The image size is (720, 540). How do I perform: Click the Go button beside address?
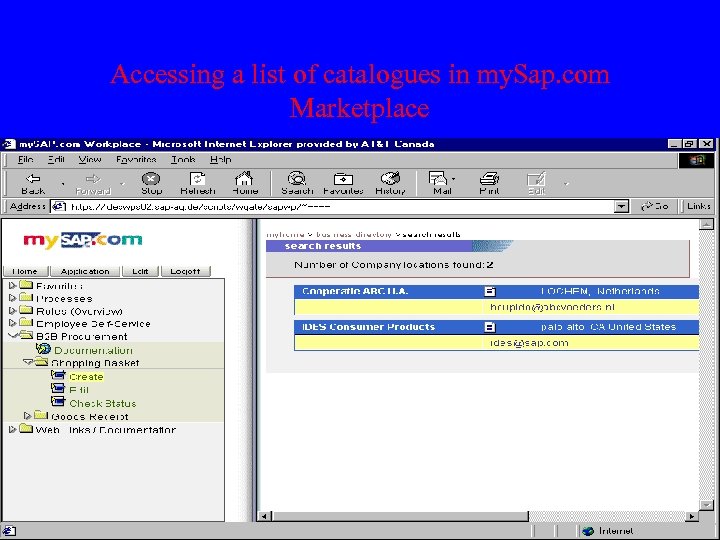[654, 206]
